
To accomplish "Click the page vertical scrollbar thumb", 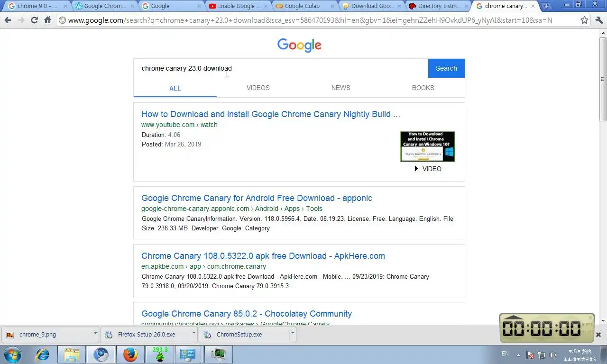I will click(603, 79).
